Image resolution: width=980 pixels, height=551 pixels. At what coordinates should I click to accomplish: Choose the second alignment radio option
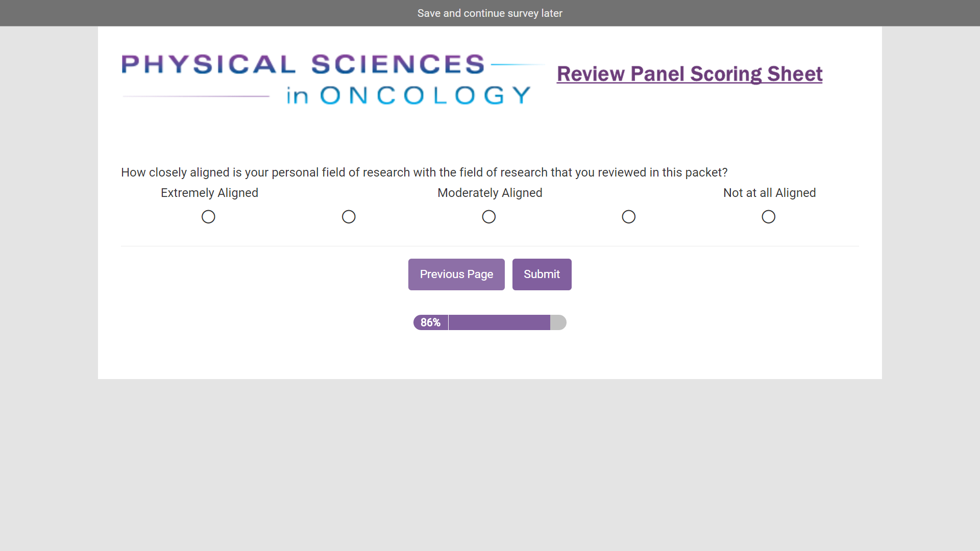(x=349, y=217)
